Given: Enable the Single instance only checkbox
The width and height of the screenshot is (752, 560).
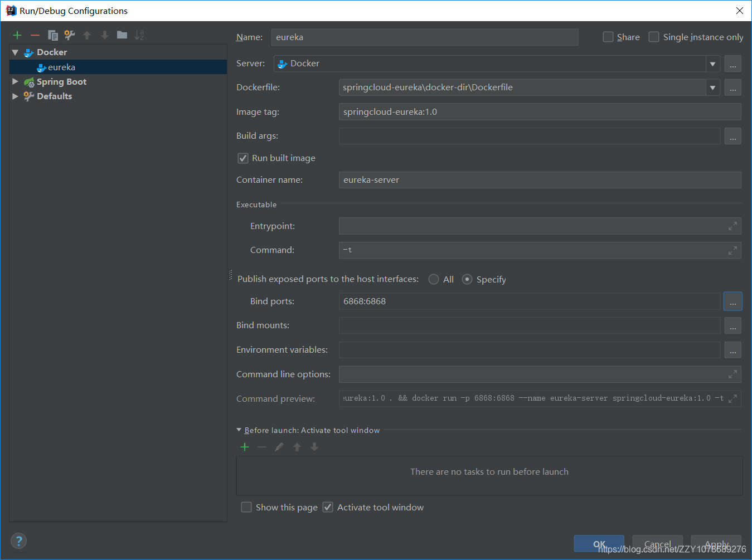Looking at the screenshot, I should (x=654, y=37).
